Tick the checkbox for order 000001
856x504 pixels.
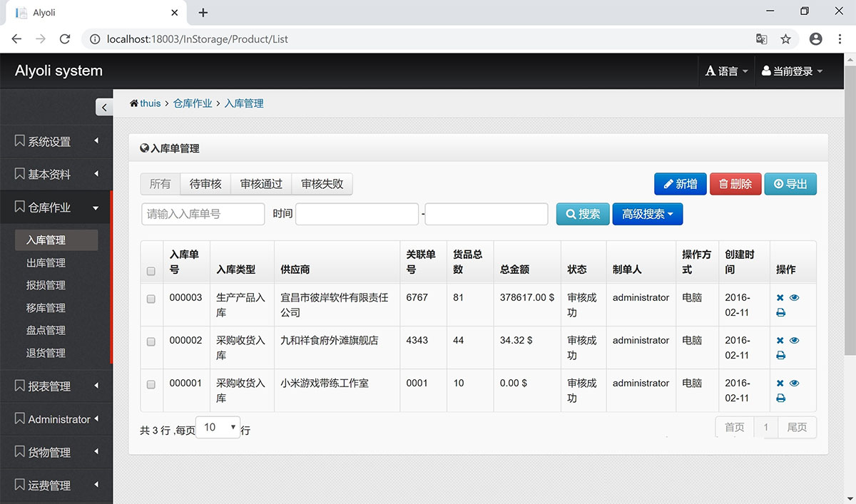click(151, 385)
